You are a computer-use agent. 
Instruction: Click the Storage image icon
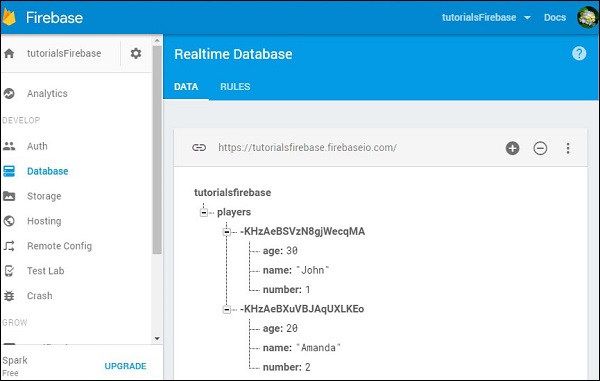[x=9, y=196]
